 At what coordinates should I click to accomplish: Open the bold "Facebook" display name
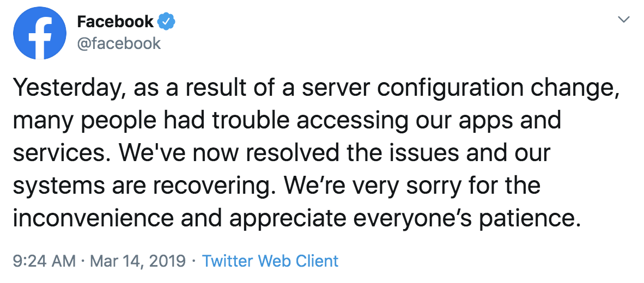click(x=116, y=22)
